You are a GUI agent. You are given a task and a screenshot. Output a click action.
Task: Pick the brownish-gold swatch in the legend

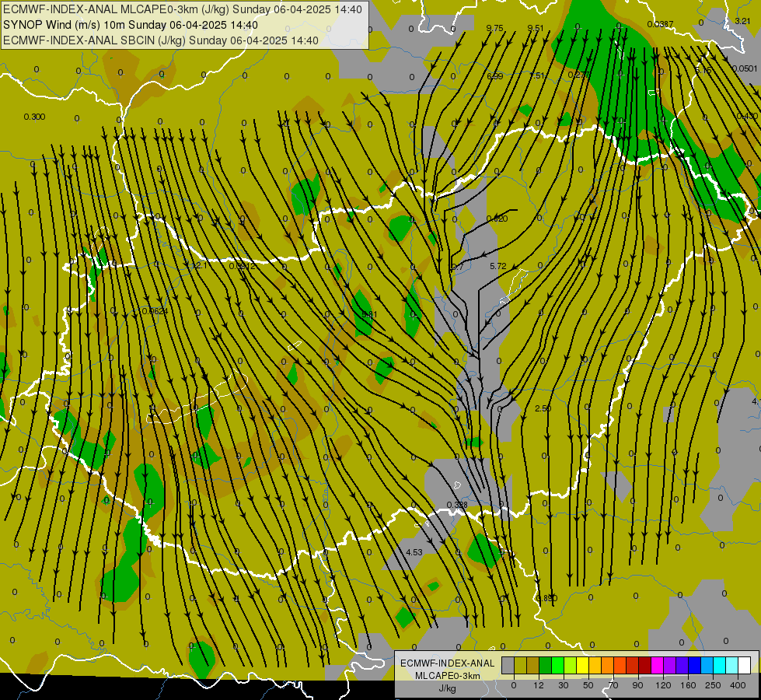tap(533, 665)
